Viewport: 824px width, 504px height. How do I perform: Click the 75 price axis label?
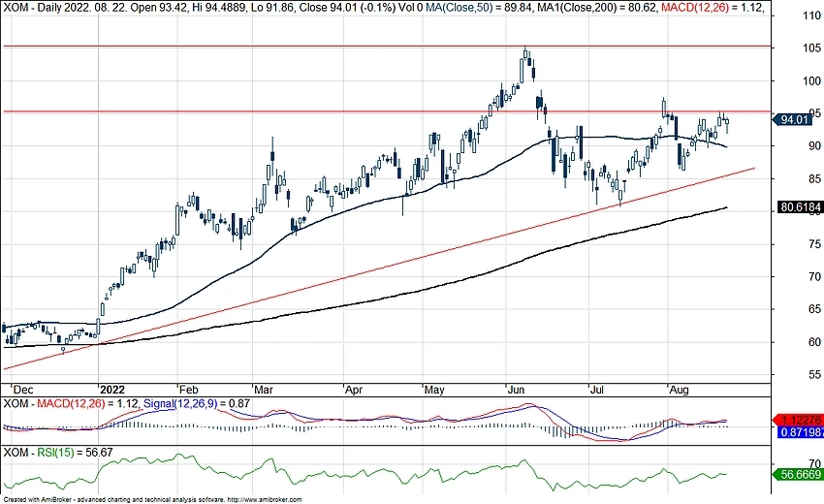tap(814, 244)
